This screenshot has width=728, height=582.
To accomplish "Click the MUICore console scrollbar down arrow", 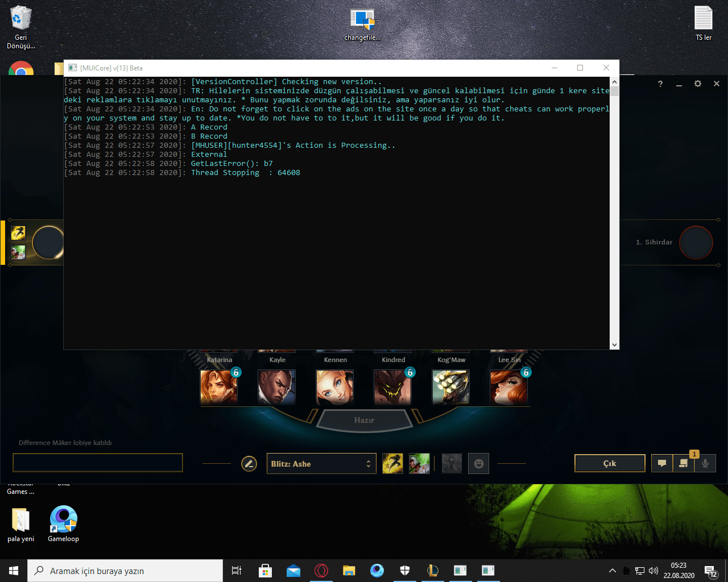I will [x=614, y=345].
